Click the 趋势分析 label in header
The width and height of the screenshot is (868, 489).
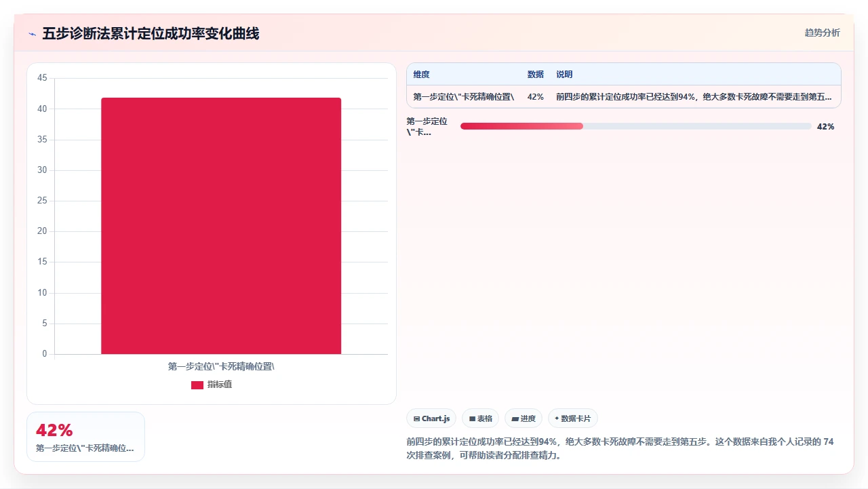tap(822, 33)
